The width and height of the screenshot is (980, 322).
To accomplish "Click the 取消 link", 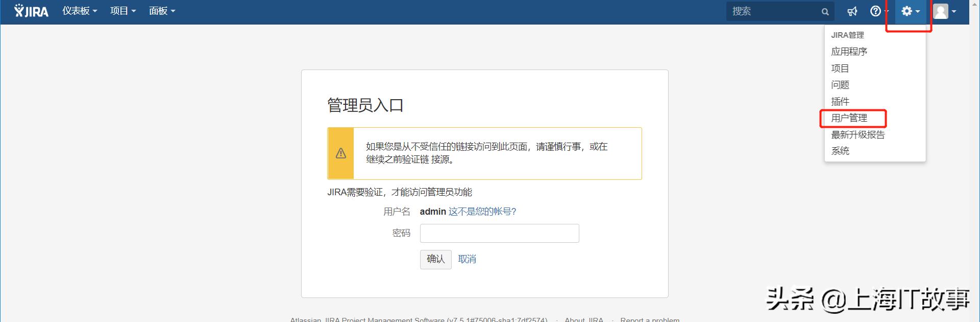I will (x=467, y=259).
